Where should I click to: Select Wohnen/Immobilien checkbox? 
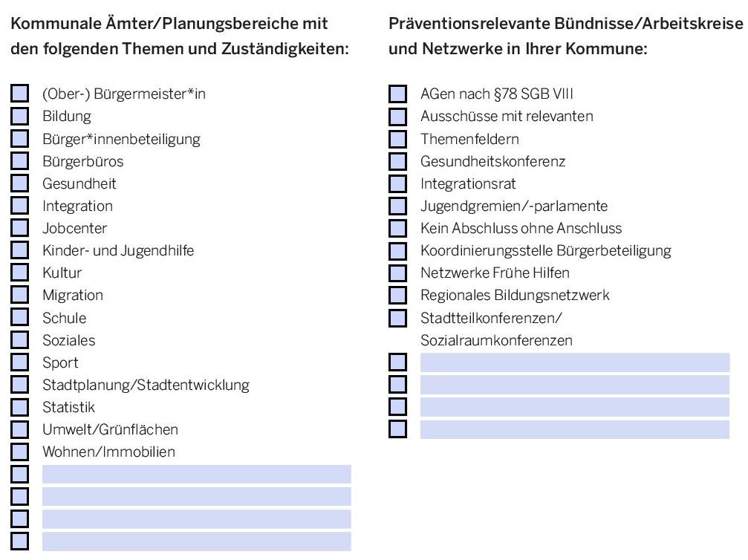pos(19,452)
